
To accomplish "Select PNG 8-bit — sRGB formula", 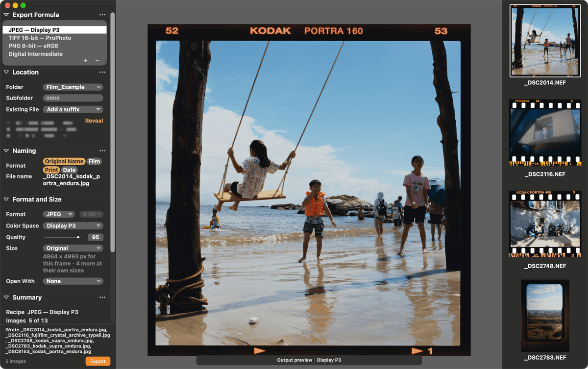I will point(54,46).
